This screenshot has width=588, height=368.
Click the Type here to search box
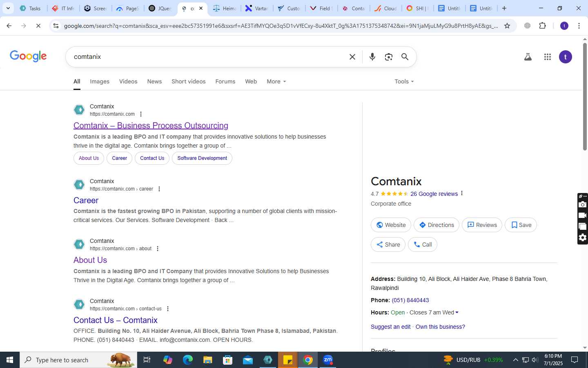(78, 360)
